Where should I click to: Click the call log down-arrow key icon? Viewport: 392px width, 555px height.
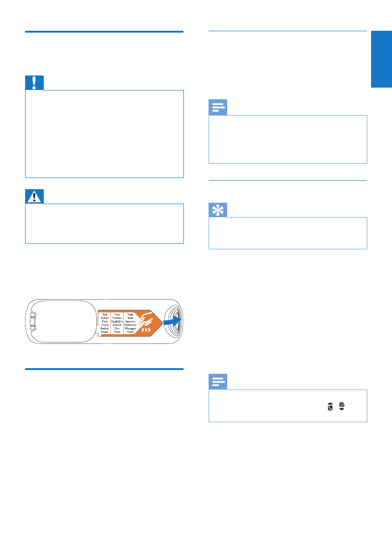point(342,407)
